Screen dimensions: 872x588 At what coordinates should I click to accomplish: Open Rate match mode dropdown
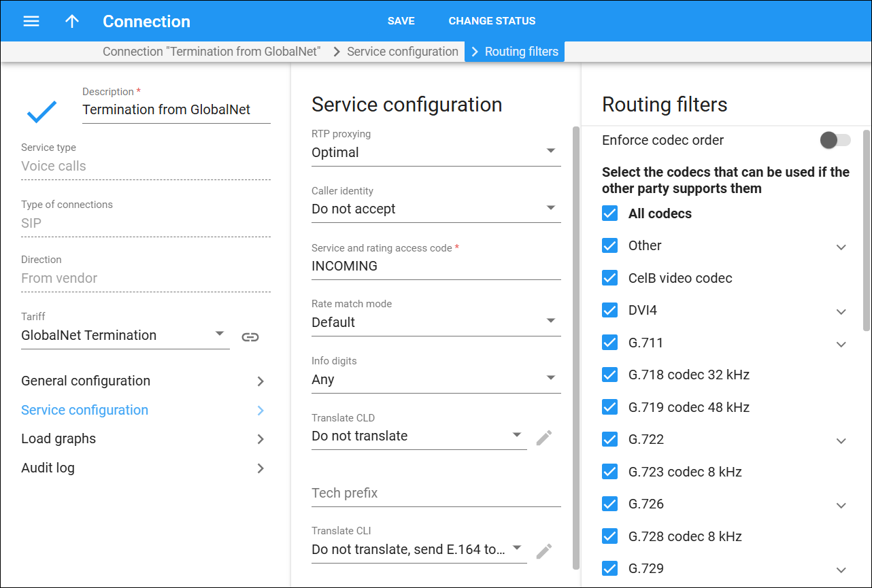(436, 322)
